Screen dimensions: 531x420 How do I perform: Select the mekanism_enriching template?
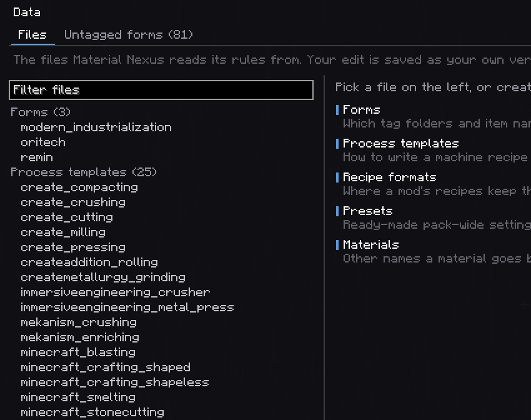tap(80, 337)
